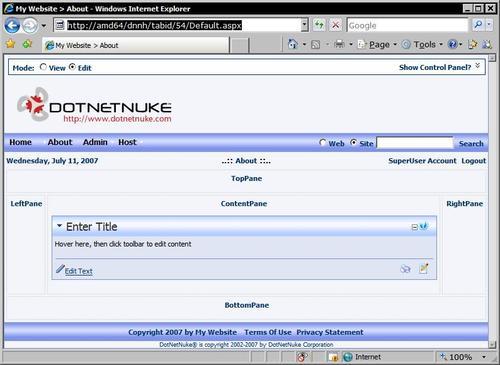Click the green Refresh page icon
This screenshot has width=500, height=365.
click(x=319, y=25)
